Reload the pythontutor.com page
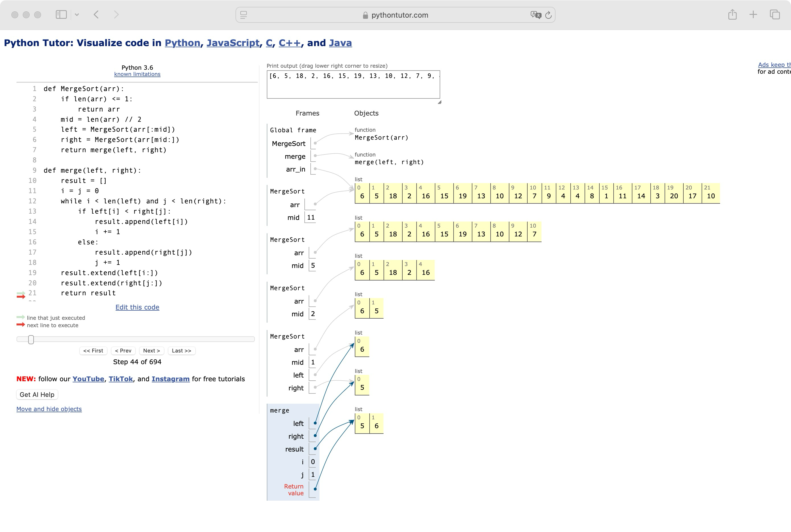Viewport: 791px width, 532px height. click(549, 15)
